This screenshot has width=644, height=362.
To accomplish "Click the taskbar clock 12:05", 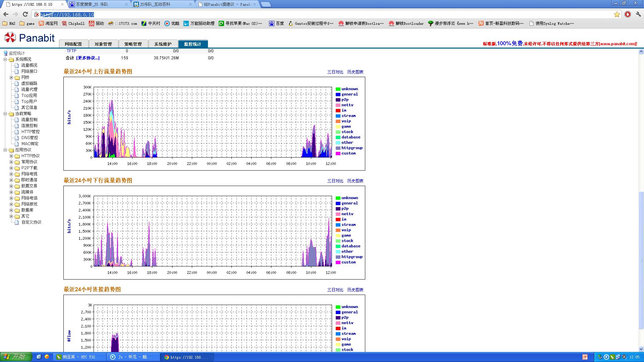I will click(x=634, y=357).
